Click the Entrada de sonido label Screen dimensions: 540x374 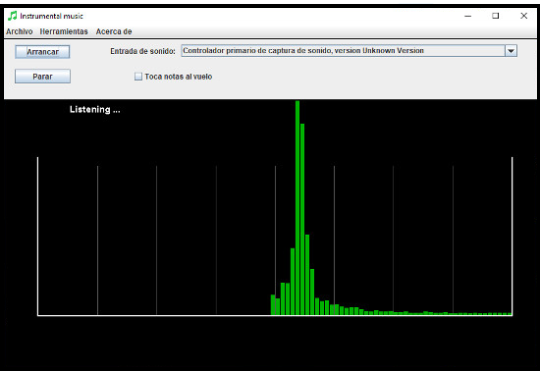pyautogui.click(x=143, y=51)
